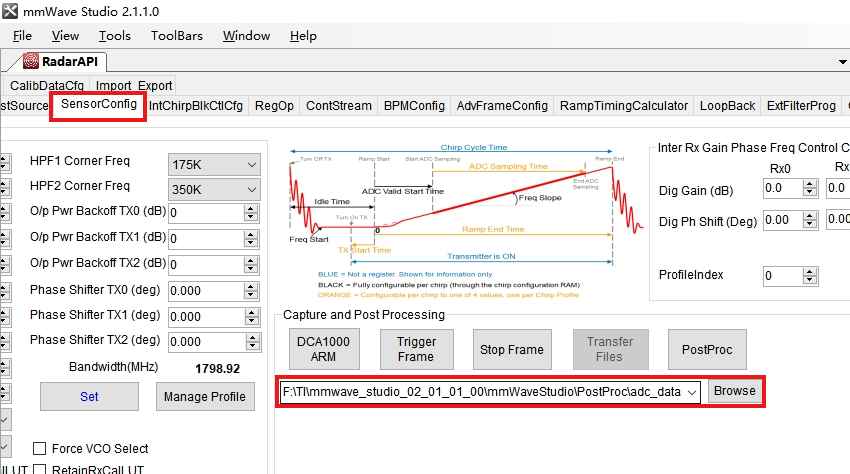Click the Transfer Files button
850x474 pixels.
point(610,349)
